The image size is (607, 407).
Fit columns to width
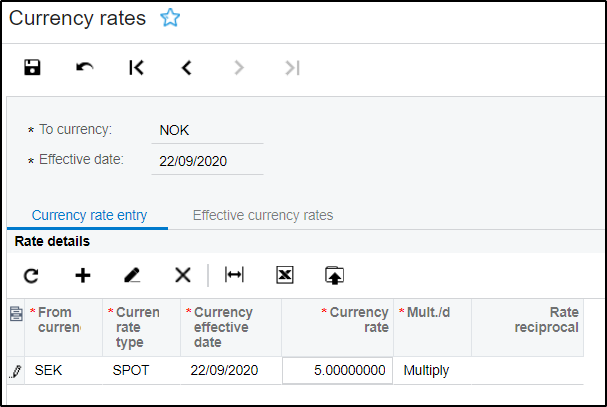[234, 275]
